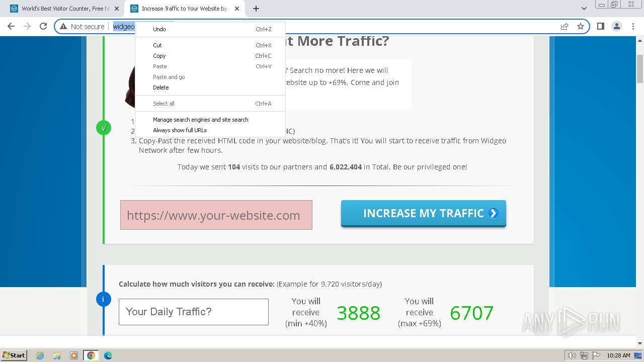The height and width of the screenshot is (362, 644).
Task: Go back with the browser back arrow
Action: pyautogui.click(x=11, y=27)
